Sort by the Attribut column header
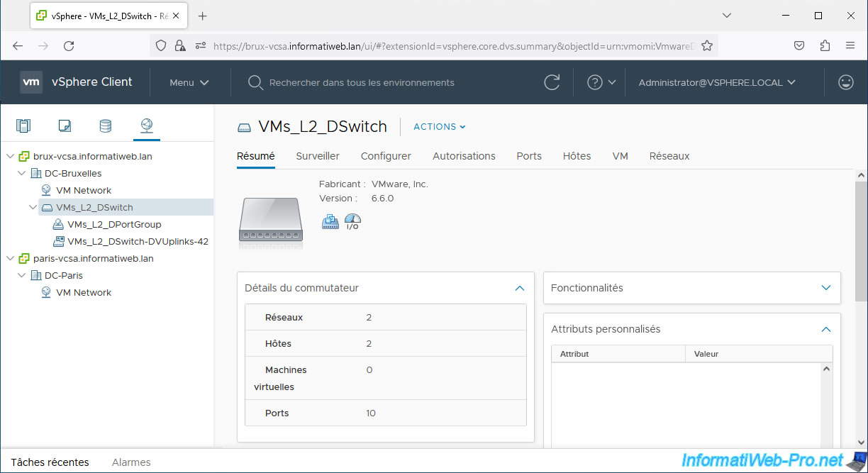The width and height of the screenshot is (868, 473). pyautogui.click(x=618, y=353)
